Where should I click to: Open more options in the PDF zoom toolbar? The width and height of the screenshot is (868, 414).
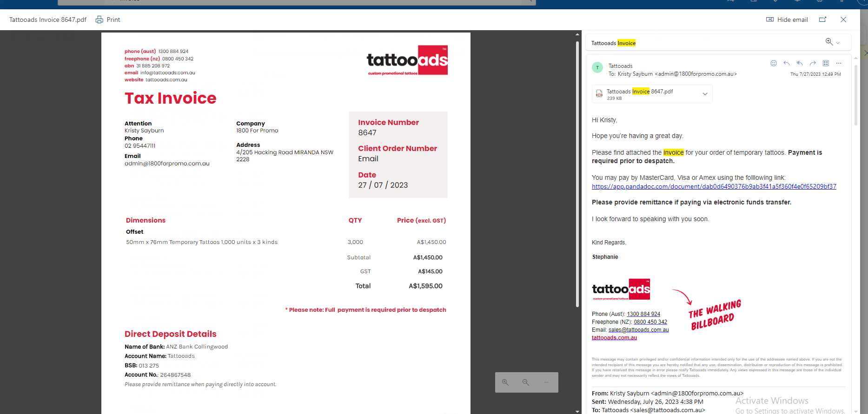tap(546, 382)
